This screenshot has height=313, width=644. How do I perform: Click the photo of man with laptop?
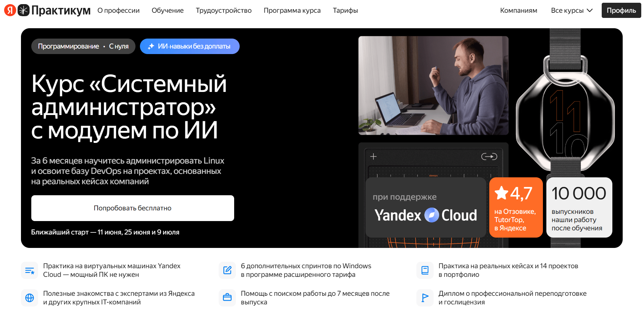[433, 85]
